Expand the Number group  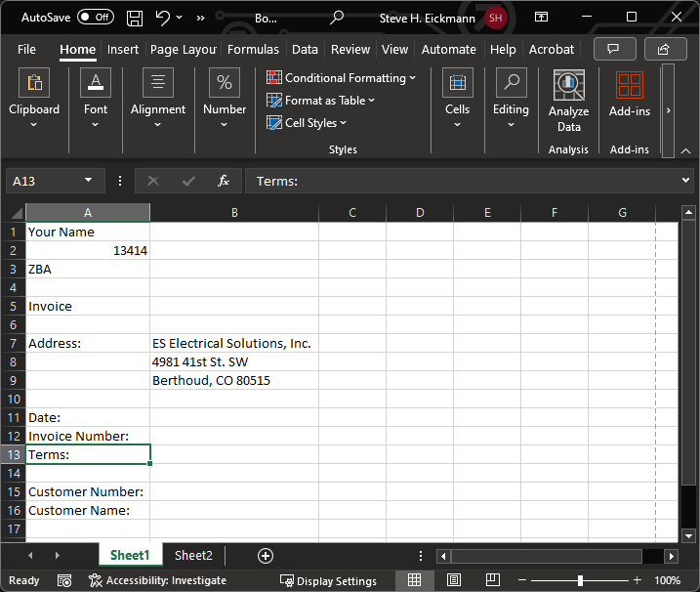225,99
